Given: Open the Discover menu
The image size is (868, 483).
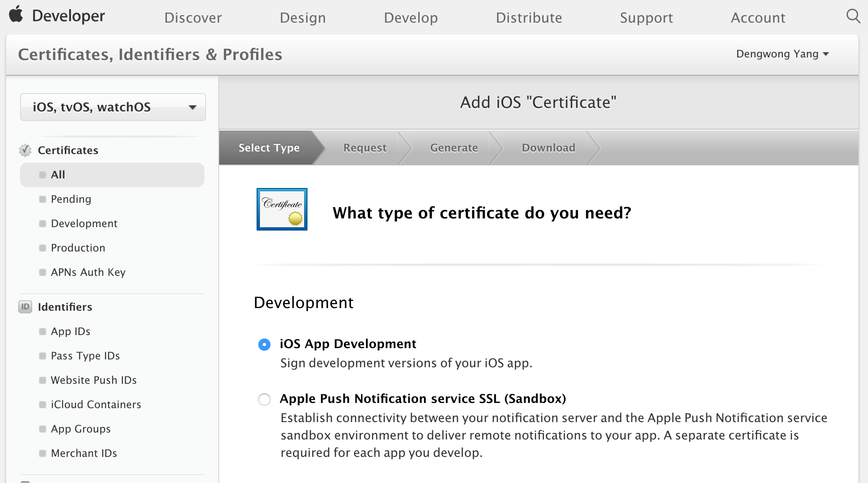Looking at the screenshot, I should click(193, 17).
